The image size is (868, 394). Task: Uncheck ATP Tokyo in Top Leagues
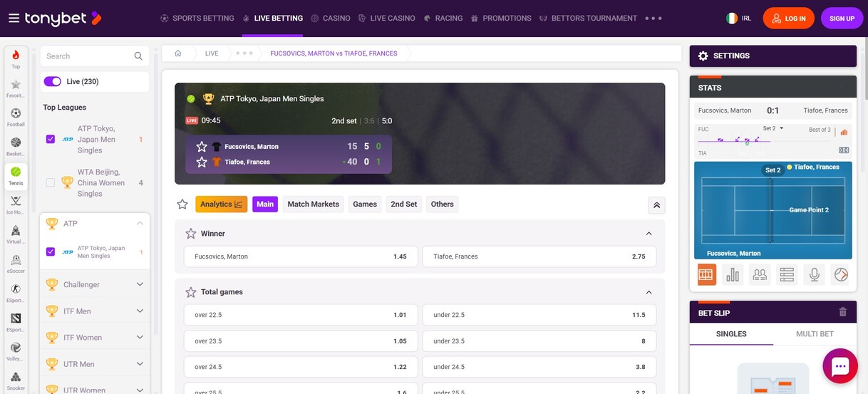click(x=51, y=139)
